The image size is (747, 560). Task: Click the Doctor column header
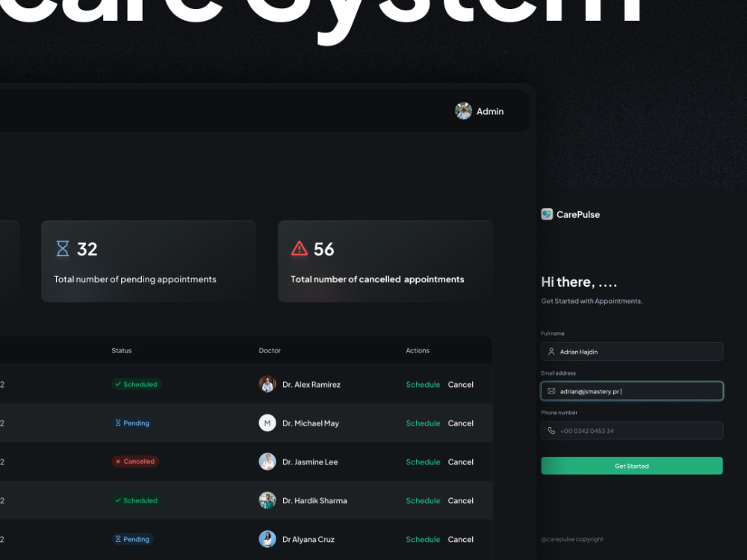pyautogui.click(x=270, y=350)
